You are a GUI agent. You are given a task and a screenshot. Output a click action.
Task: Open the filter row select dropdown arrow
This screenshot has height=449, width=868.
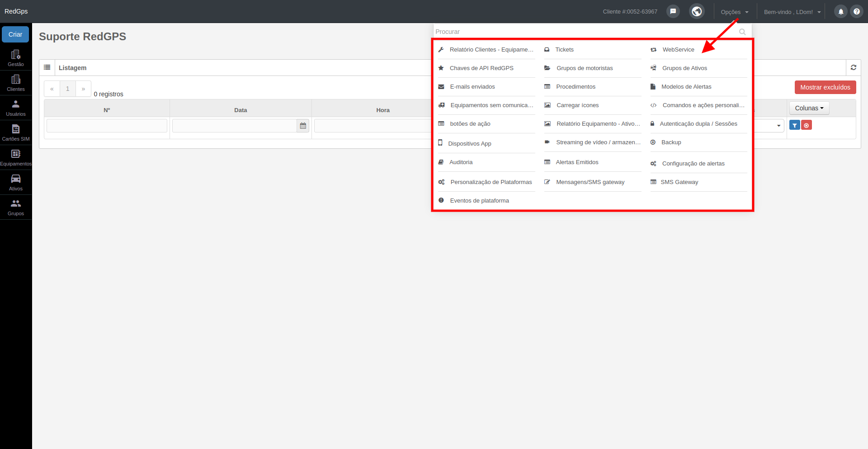(778, 126)
